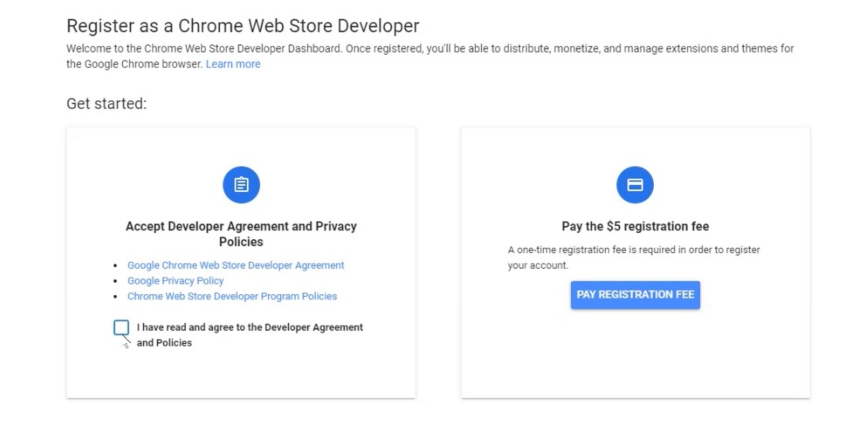Screen dimensions: 868x434
Task: Click the 'Welcome to the Chrome Web Store' paragraph
Action: [x=431, y=56]
